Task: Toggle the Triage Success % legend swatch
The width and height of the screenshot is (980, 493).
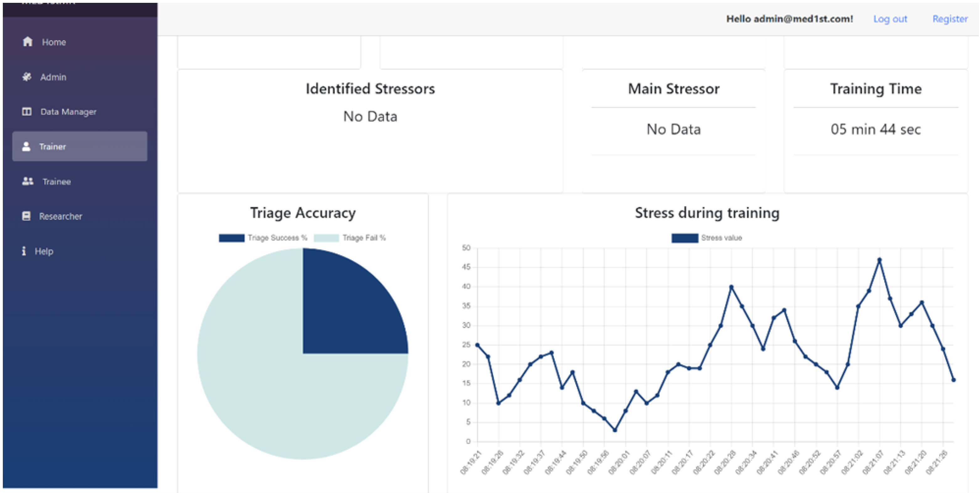Action: click(x=232, y=238)
